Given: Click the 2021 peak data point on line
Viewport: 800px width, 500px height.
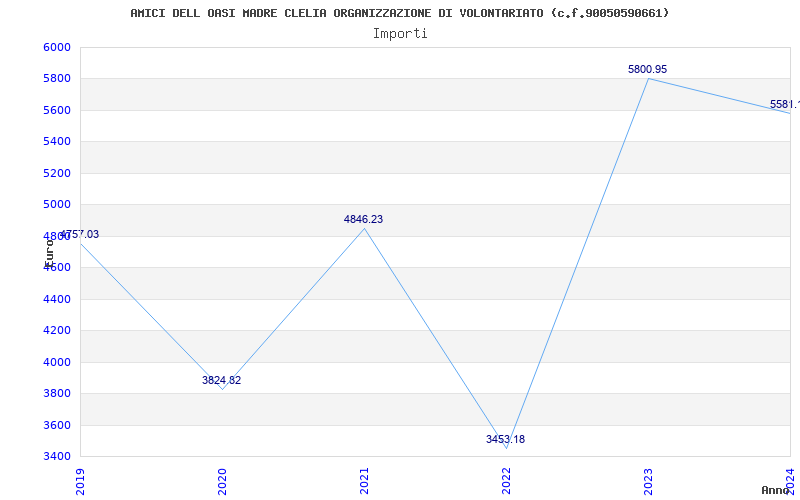Looking at the screenshot, I should coord(364,229).
